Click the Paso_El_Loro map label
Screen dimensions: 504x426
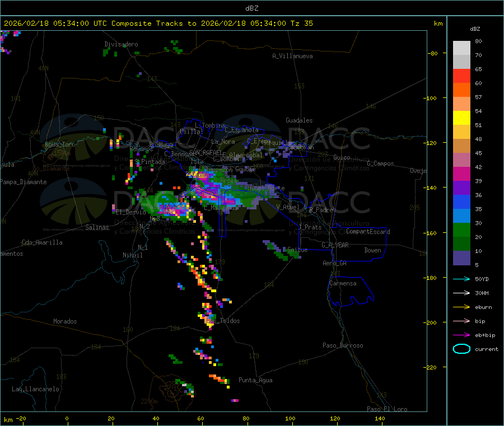coord(387,409)
